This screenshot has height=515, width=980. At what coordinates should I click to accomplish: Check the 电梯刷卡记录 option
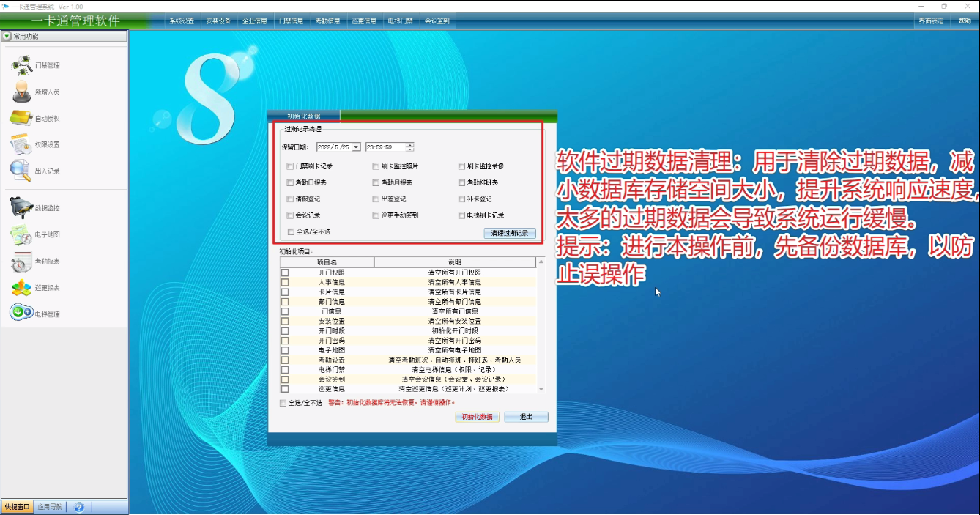(461, 215)
